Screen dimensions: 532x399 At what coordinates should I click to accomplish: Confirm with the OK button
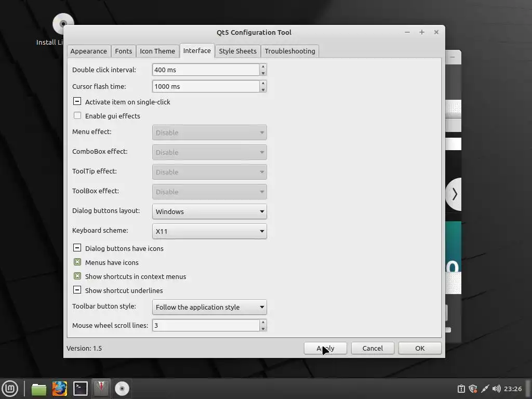(420, 348)
